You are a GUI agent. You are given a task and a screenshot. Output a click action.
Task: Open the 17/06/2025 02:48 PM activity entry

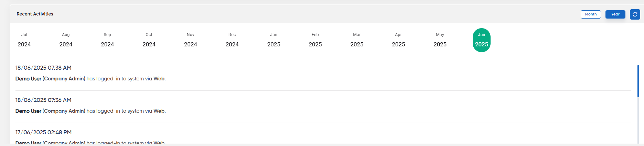coord(323,136)
